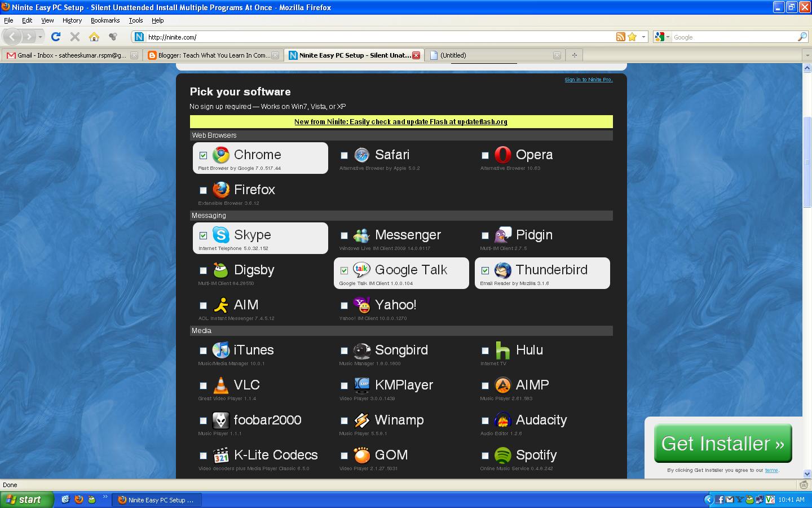Click the RSS feed icon in address bar

click(x=620, y=37)
